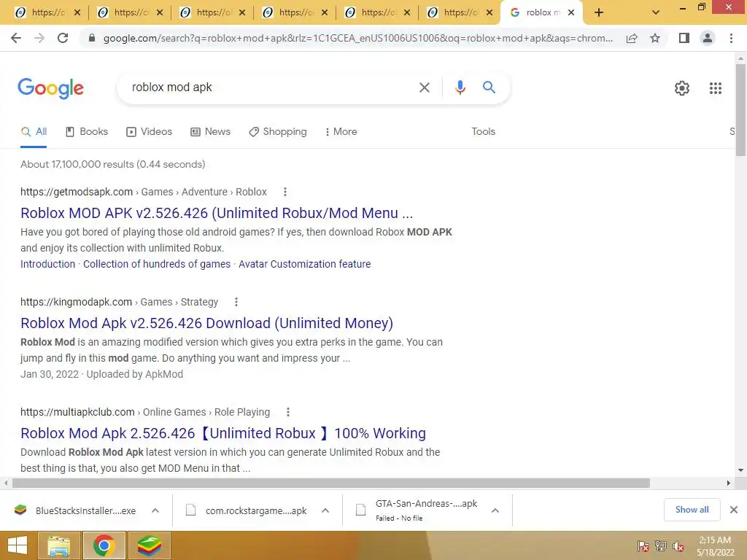The height and width of the screenshot is (560, 747).
Task: Open the taskbar clock showing 2:15 AM
Action: click(715, 546)
